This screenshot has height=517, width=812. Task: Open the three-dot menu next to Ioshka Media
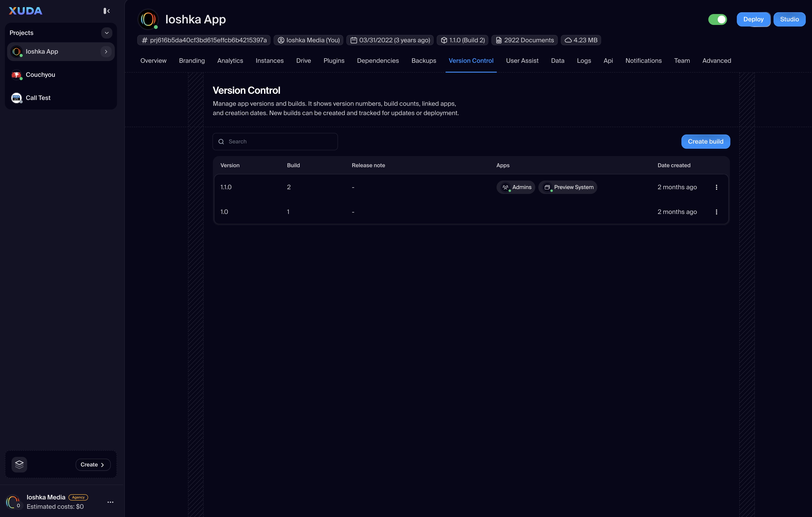click(x=110, y=502)
